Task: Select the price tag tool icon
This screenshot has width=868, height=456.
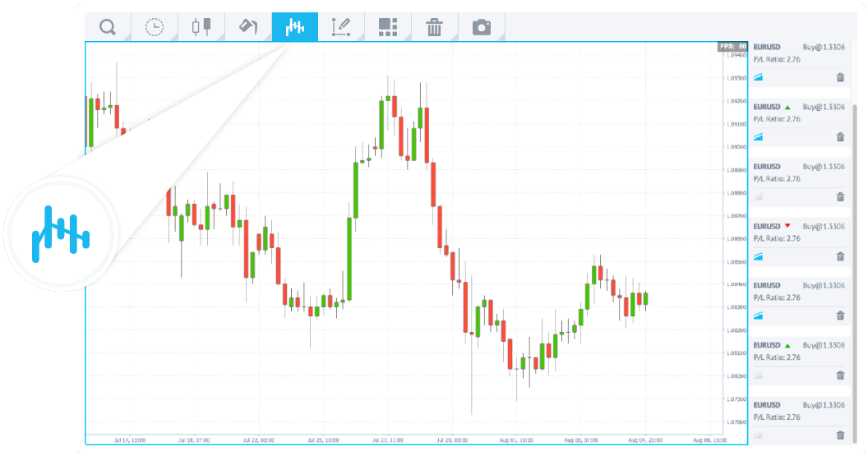Action: pos(248,27)
